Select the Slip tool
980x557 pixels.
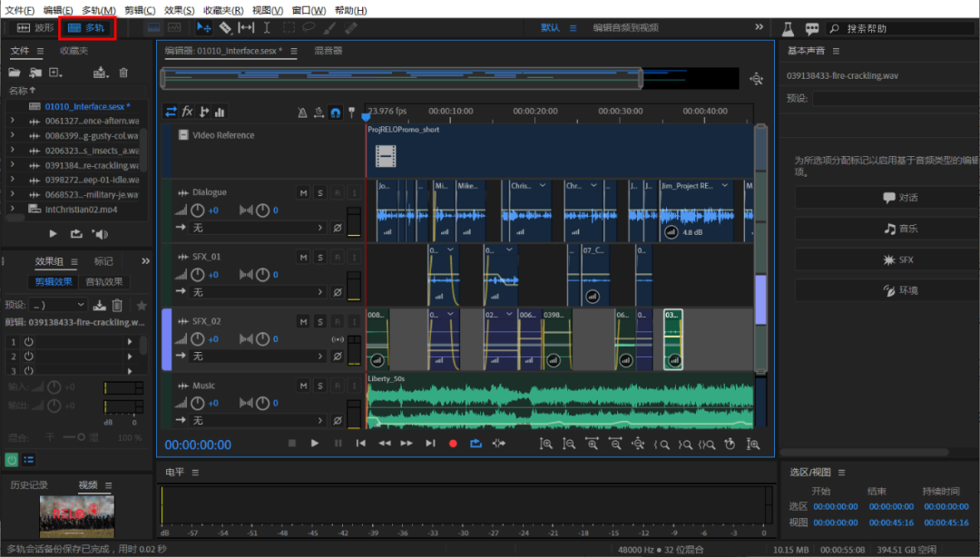pos(246,27)
